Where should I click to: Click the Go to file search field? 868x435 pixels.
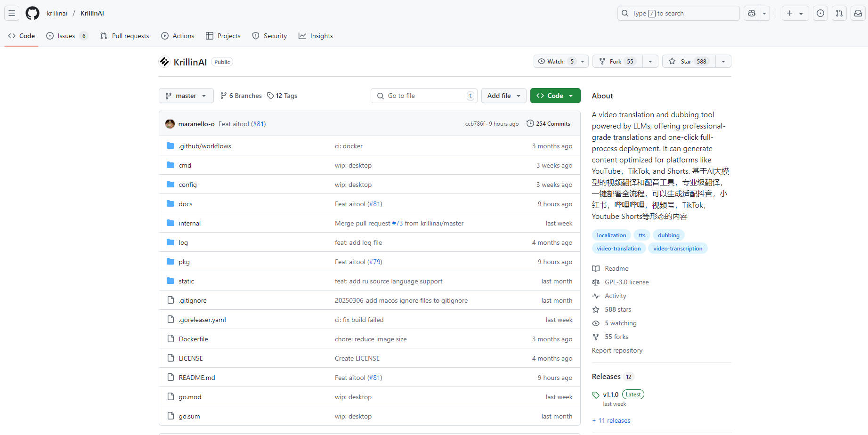[x=424, y=96]
